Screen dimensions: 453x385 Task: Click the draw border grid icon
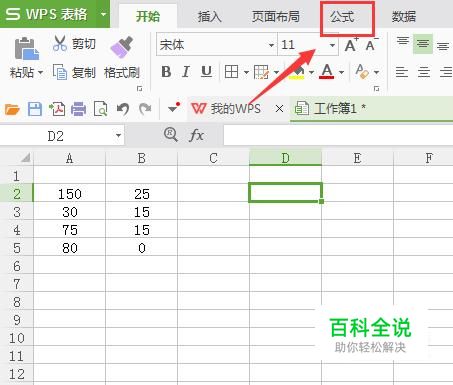pos(261,72)
